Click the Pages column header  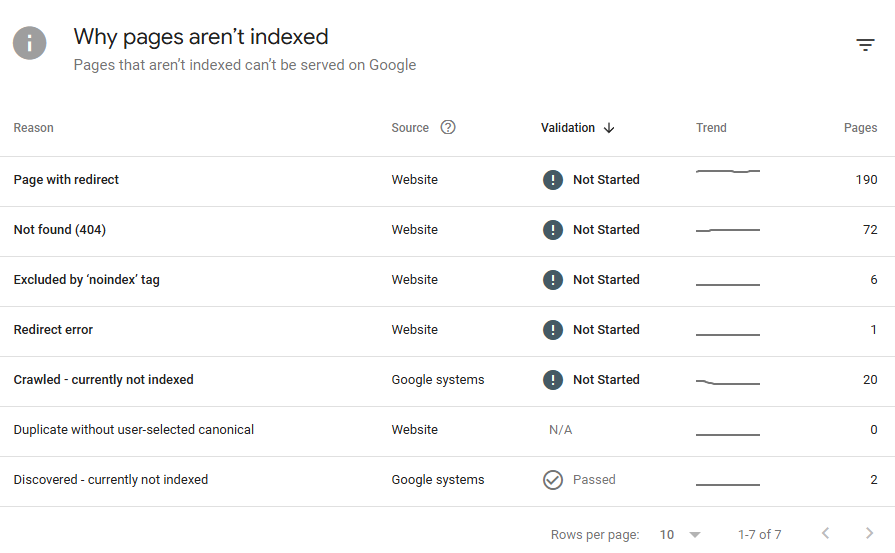tap(860, 128)
